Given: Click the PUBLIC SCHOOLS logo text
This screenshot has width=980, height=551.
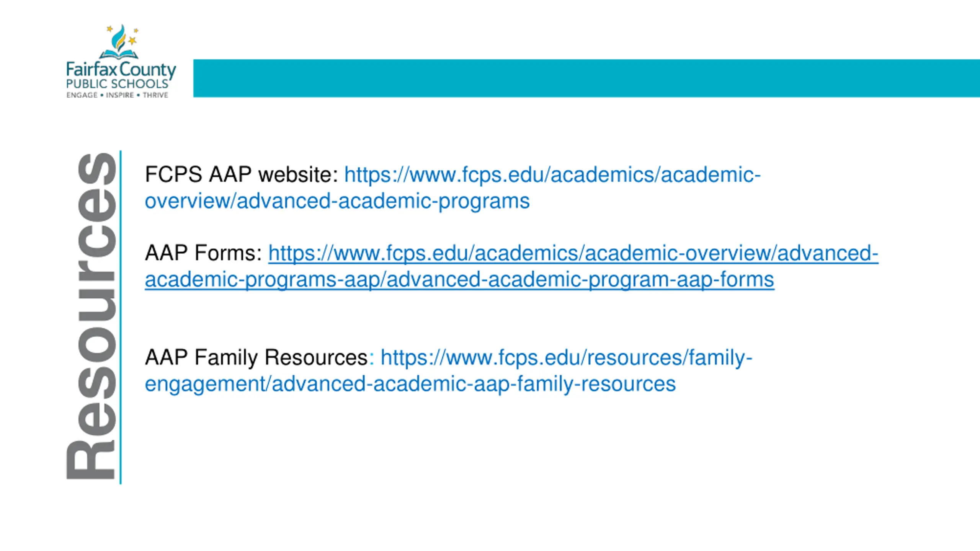Looking at the screenshot, I should (x=117, y=84).
